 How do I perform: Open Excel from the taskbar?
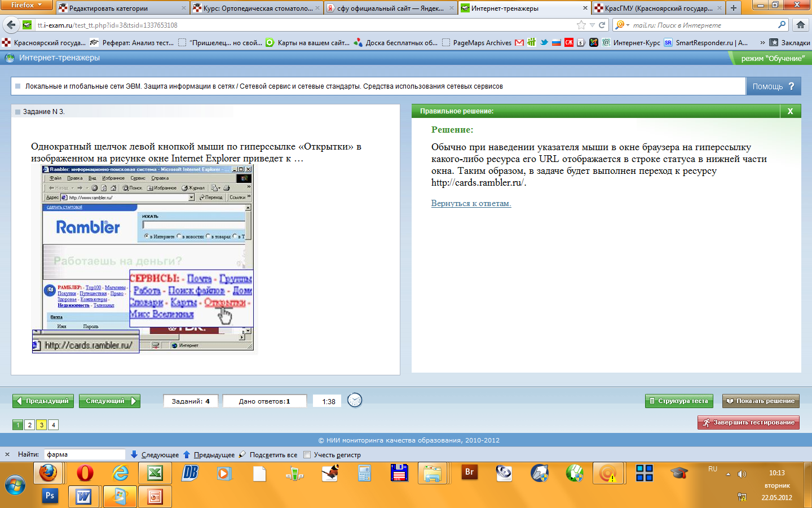pos(155,473)
